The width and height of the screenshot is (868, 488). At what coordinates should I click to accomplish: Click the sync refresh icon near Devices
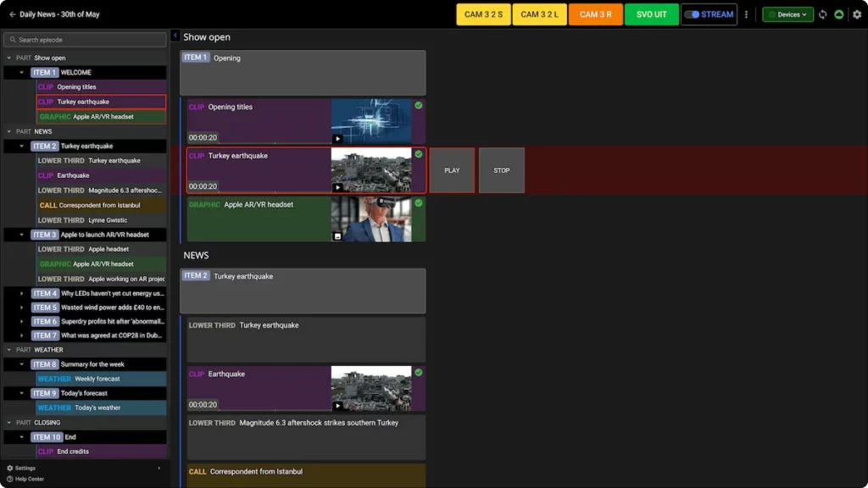pyautogui.click(x=821, y=14)
